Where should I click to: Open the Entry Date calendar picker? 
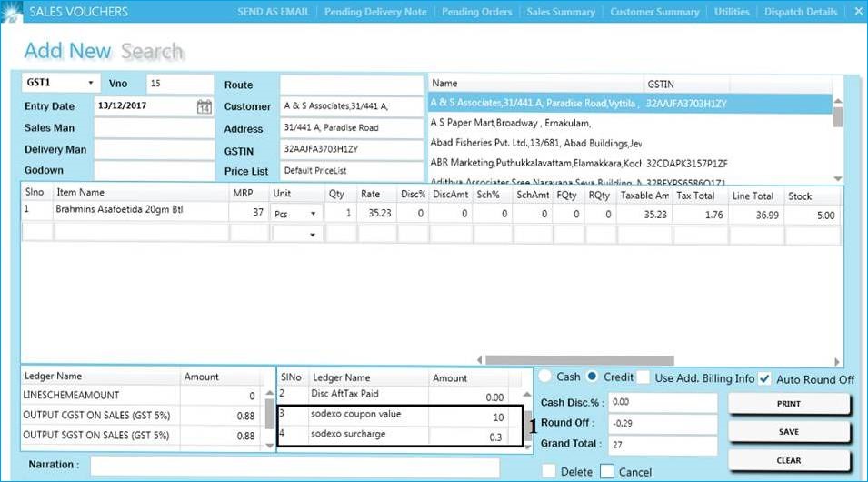[x=205, y=106]
